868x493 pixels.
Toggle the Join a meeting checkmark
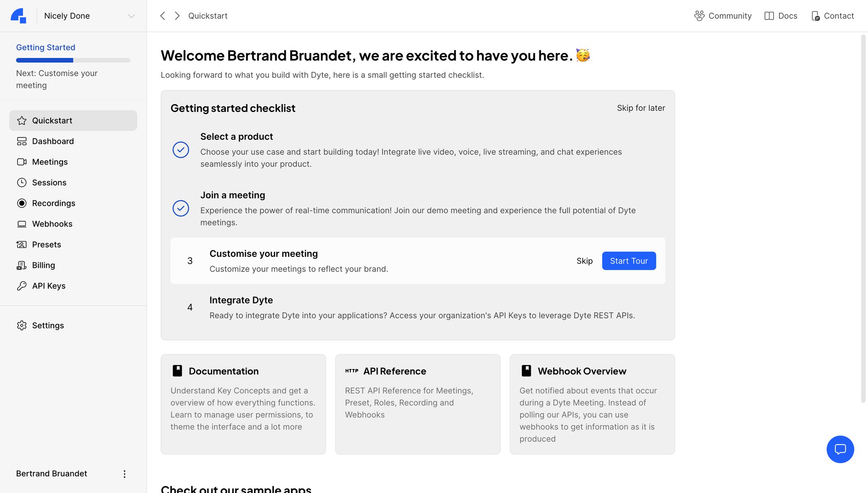click(181, 209)
